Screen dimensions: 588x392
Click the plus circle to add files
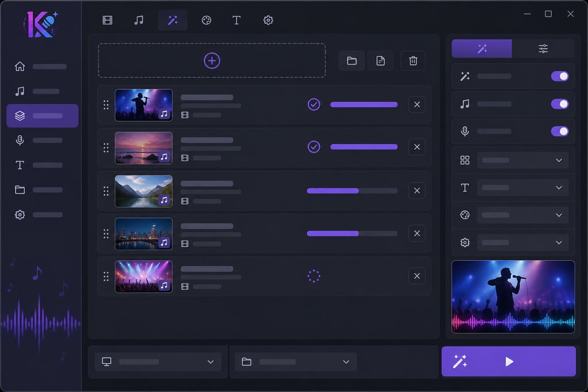coord(212,61)
